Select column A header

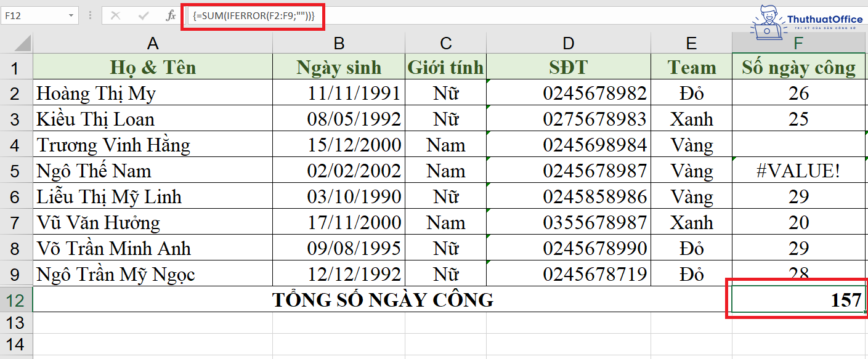click(152, 43)
